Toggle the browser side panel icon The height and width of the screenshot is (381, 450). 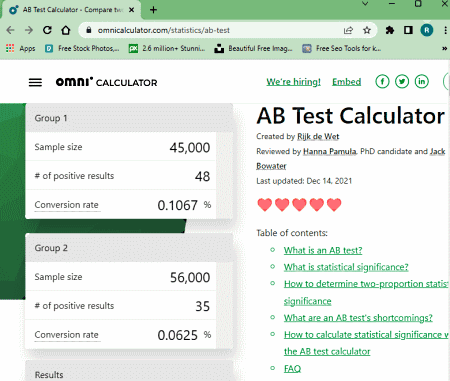click(408, 30)
